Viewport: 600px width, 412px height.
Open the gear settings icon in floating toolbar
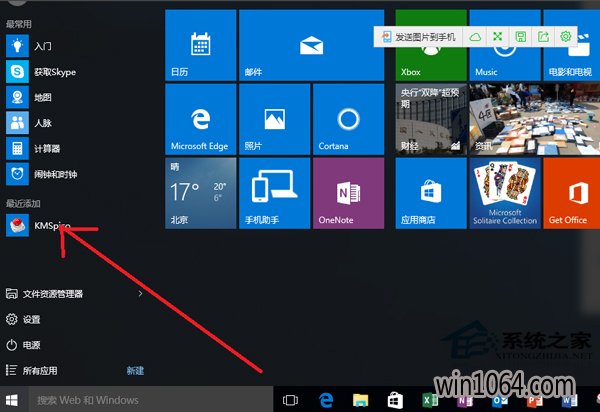pos(566,37)
